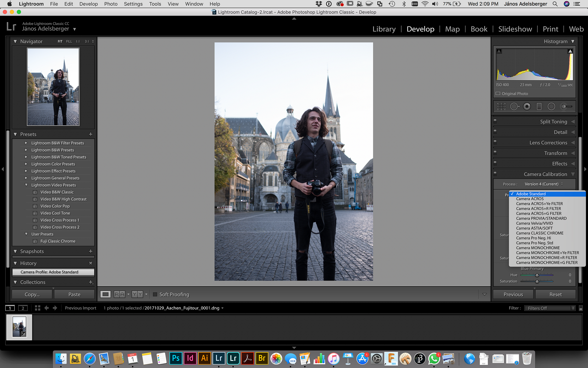The width and height of the screenshot is (588, 368).
Task: Collapse the Histogram panel
Action: [x=573, y=42]
